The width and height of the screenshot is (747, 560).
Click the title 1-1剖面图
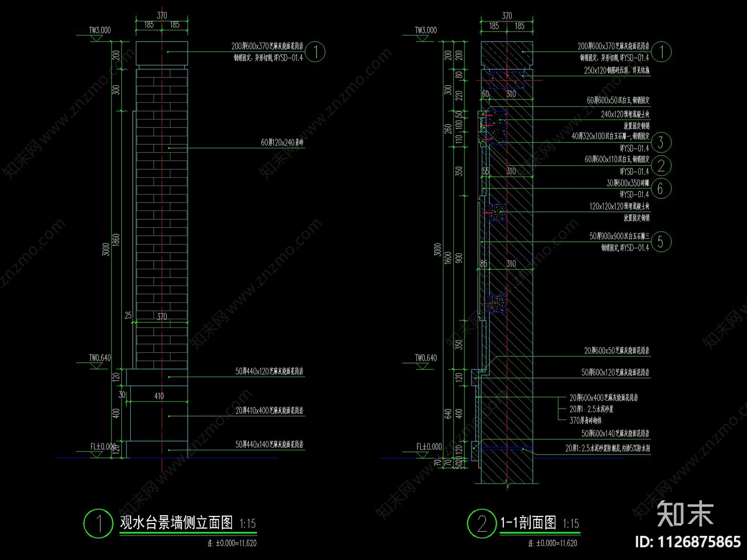(528, 522)
